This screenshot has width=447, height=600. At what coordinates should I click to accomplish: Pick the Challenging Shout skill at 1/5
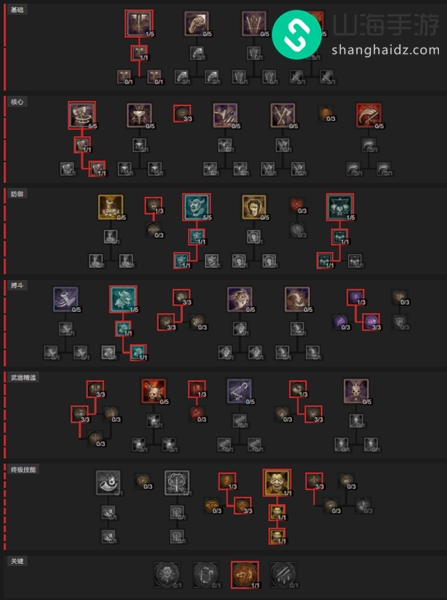(x=340, y=207)
